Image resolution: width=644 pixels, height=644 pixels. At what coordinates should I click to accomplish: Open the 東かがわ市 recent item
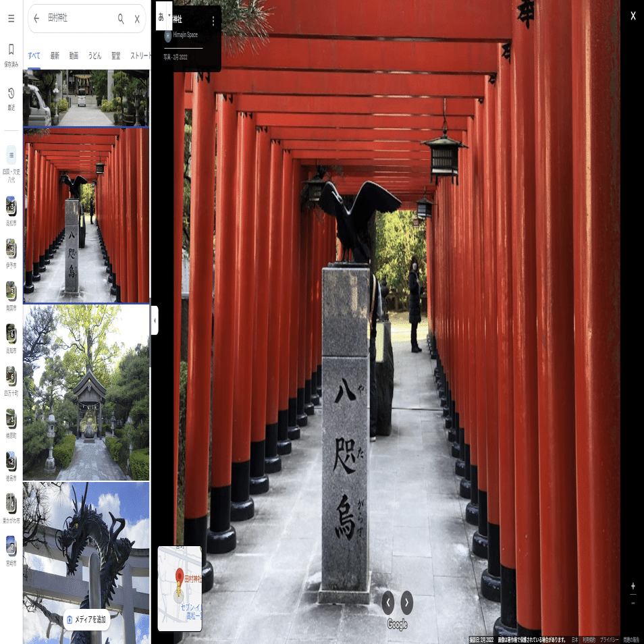[11, 508]
